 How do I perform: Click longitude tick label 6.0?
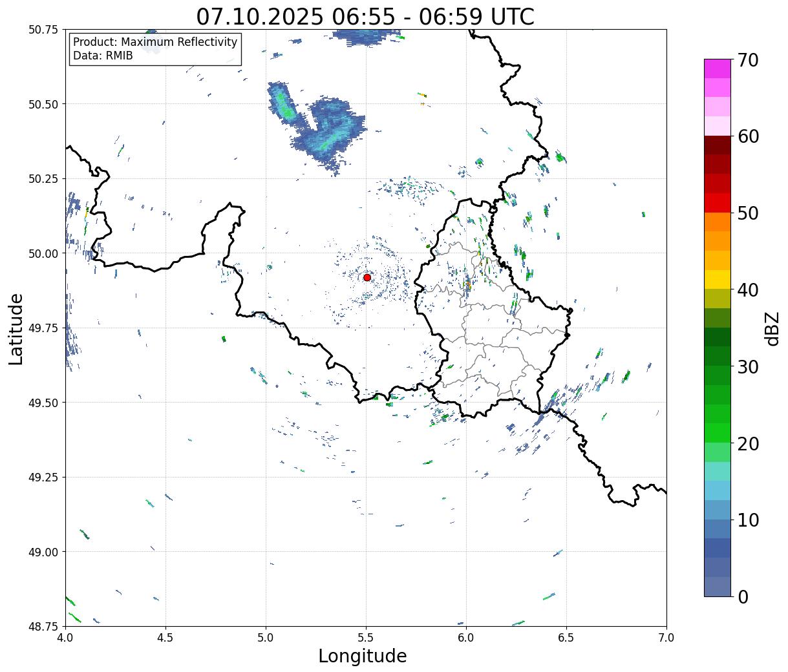click(x=466, y=637)
